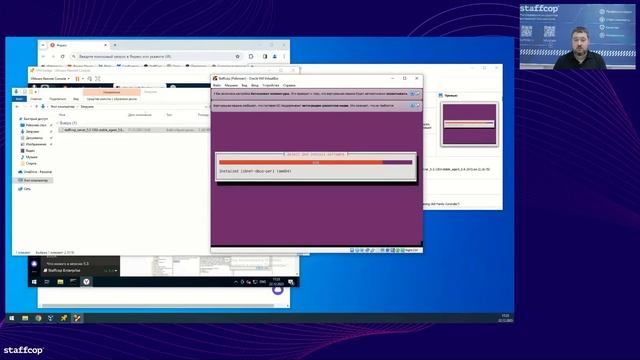Open notification center on inner VM taskbar

coord(291,282)
